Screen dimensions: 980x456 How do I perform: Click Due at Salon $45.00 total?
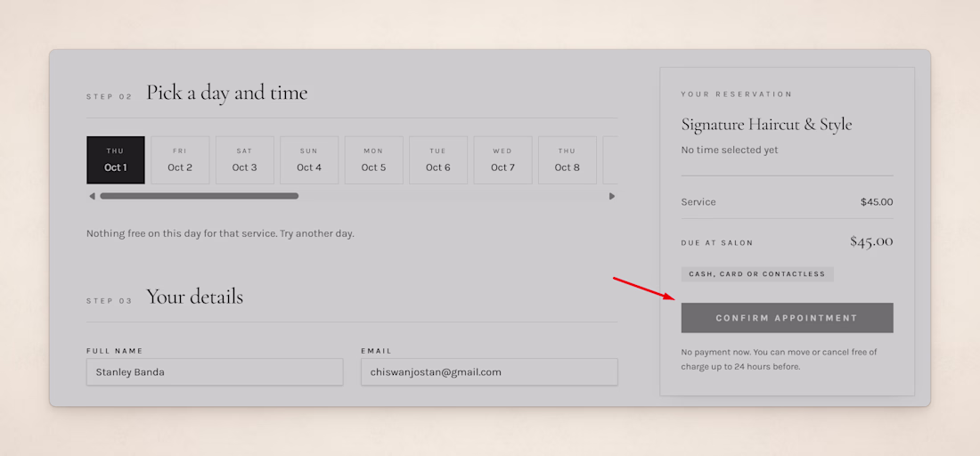point(871,241)
